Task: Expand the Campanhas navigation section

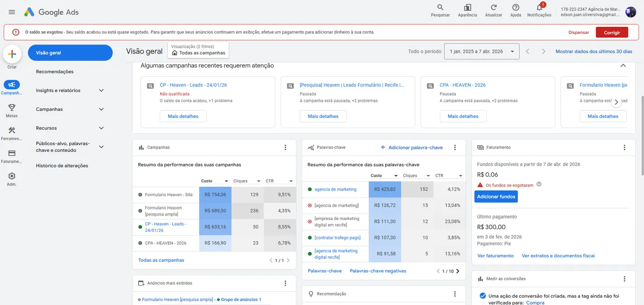Action: pos(102,109)
